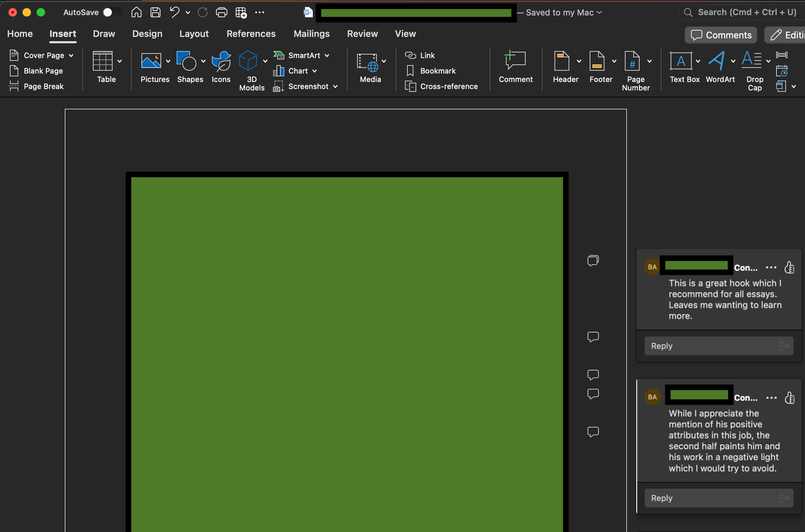805x532 pixels.
Task: Add a new Comment from the ribbon
Action: [x=515, y=67]
